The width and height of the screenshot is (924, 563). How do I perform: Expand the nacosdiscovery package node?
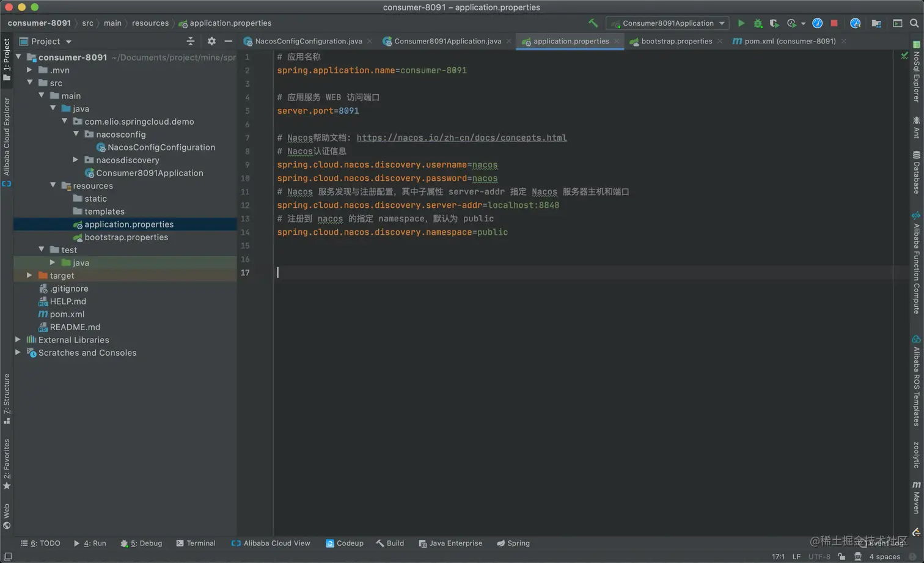(76, 160)
